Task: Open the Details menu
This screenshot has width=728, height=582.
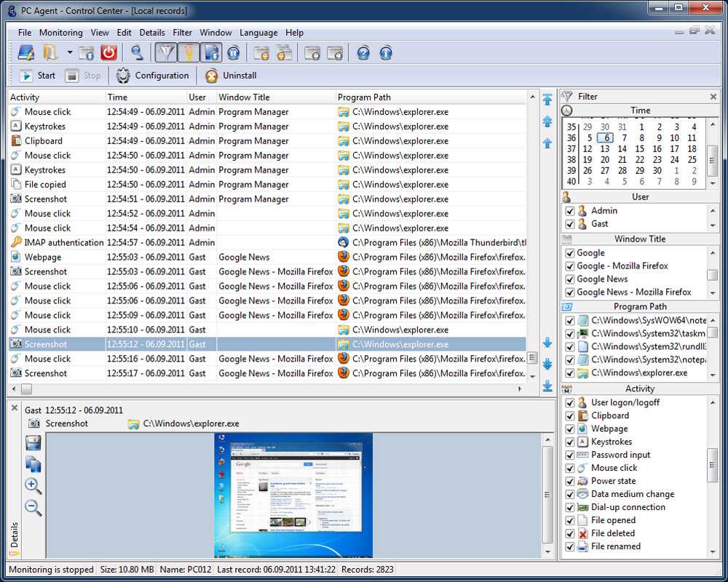Action: [x=152, y=33]
